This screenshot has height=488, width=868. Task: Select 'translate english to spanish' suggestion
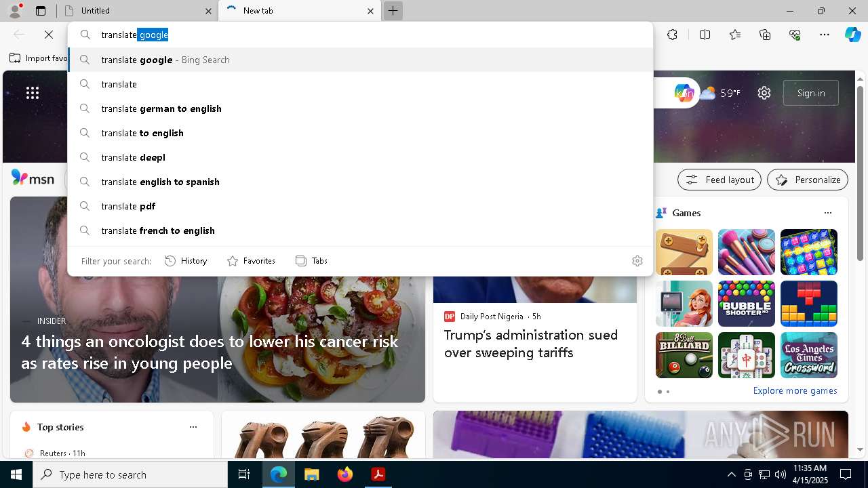pos(360,182)
